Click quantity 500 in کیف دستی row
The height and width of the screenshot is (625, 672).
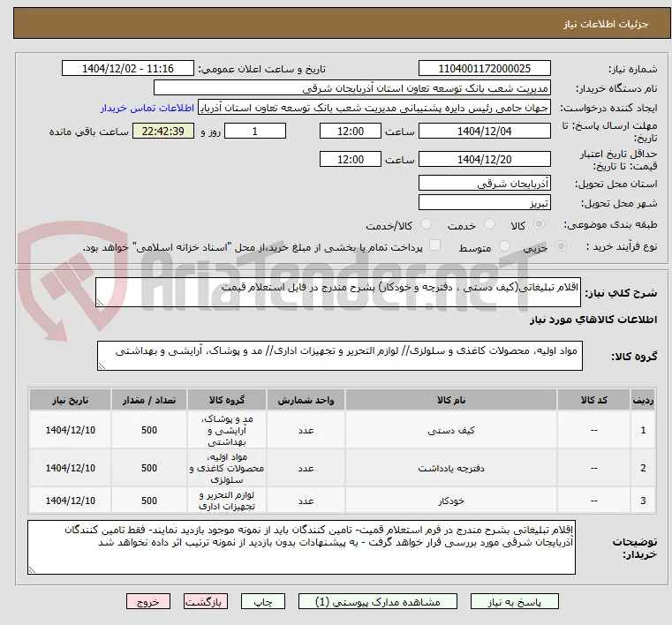(x=148, y=430)
